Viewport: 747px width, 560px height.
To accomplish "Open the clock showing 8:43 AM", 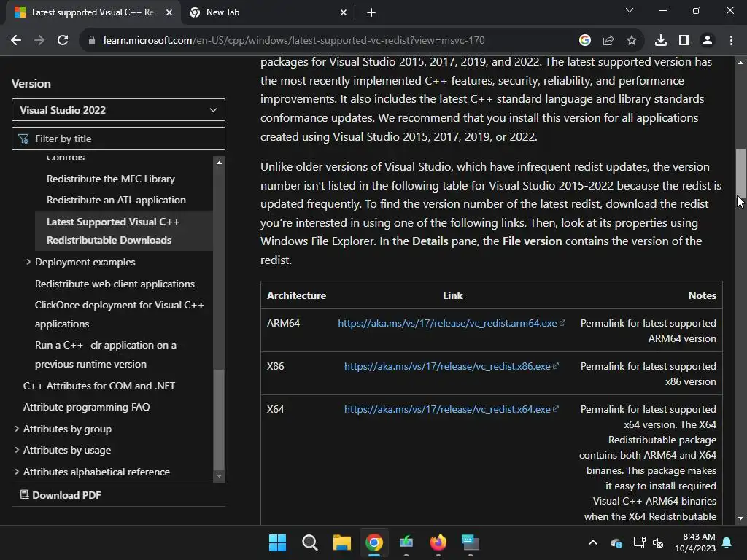I will click(695, 542).
